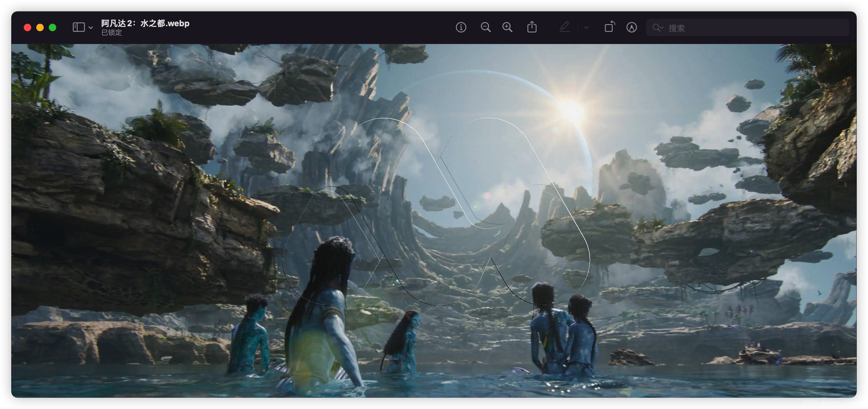This screenshot has width=868, height=409.
Task: Minimize window with yellow button
Action: [x=40, y=27]
